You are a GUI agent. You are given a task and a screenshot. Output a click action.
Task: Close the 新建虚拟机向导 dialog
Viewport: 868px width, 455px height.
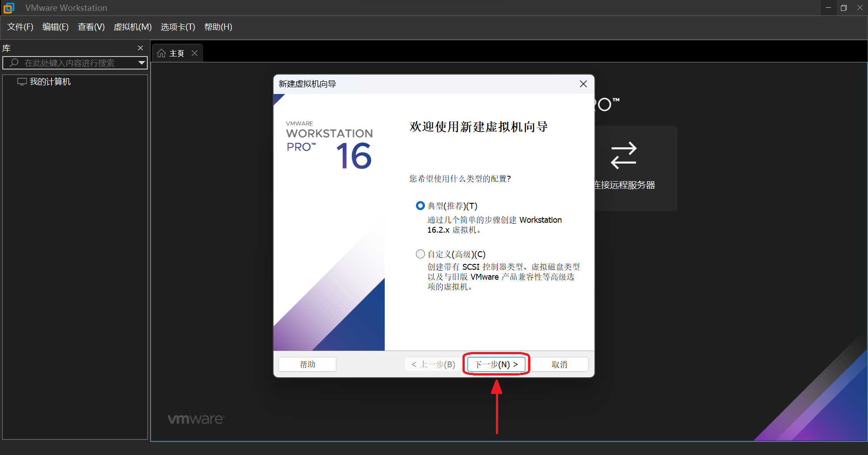[583, 84]
